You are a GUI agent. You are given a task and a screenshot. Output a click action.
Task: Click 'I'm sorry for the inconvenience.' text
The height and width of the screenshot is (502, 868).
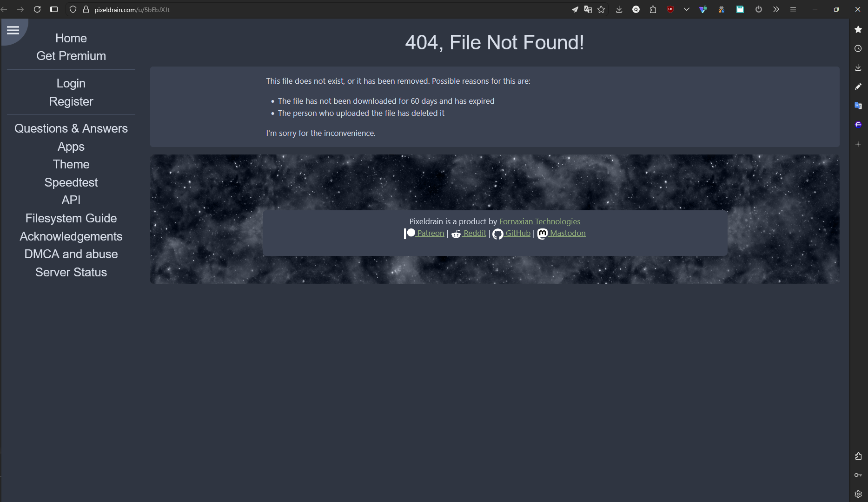pos(321,133)
